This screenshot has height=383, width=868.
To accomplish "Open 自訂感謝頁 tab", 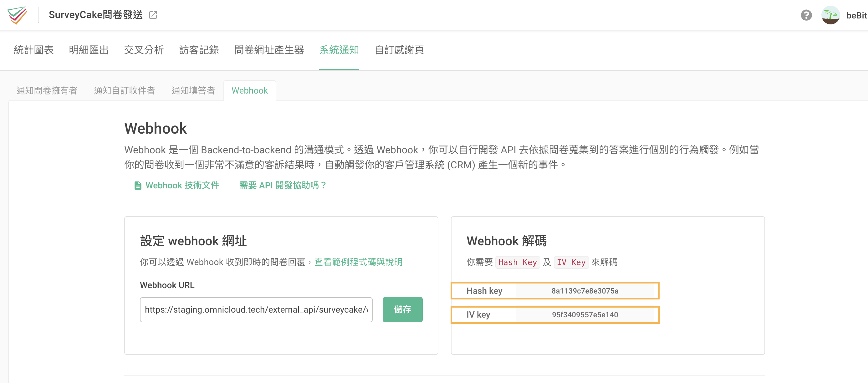I will point(399,50).
